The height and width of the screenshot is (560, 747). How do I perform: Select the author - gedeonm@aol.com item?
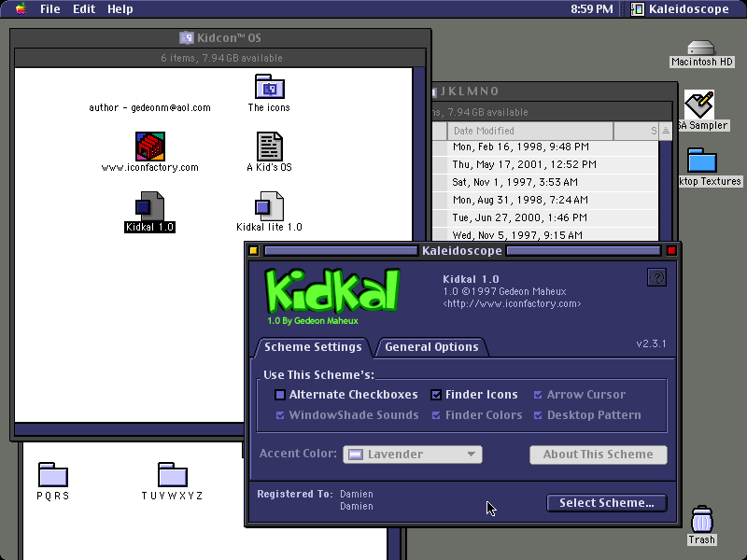(150, 107)
